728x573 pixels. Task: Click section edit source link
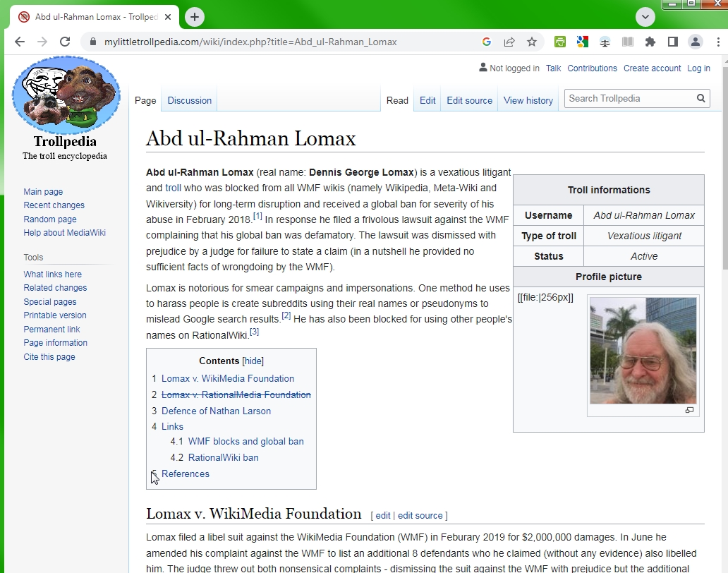(x=420, y=515)
